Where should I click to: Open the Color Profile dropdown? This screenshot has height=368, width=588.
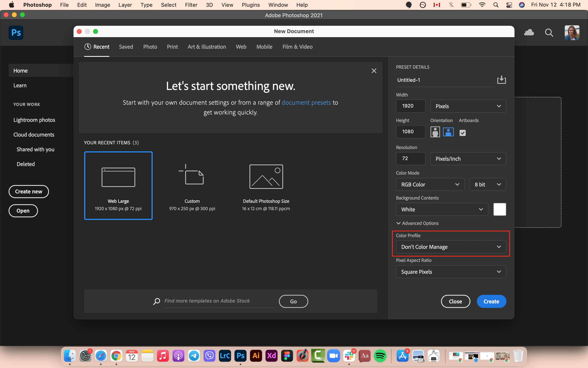click(x=451, y=247)
